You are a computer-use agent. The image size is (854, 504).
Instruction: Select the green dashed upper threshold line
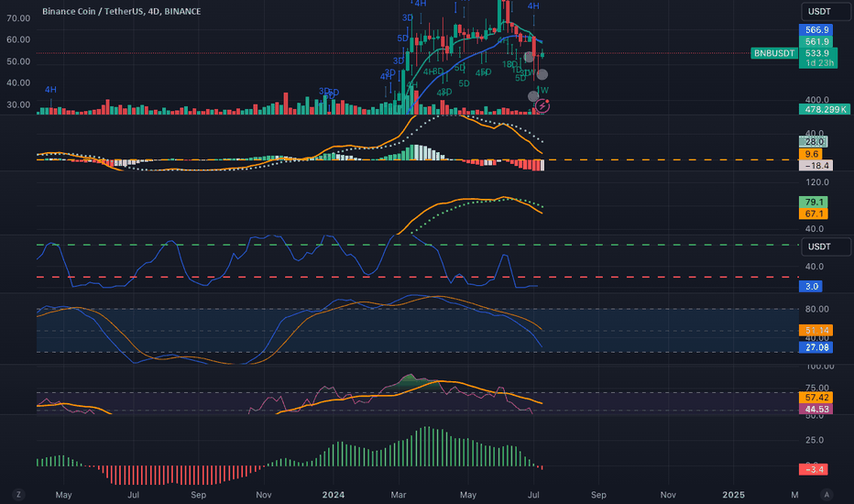point(417,245)
